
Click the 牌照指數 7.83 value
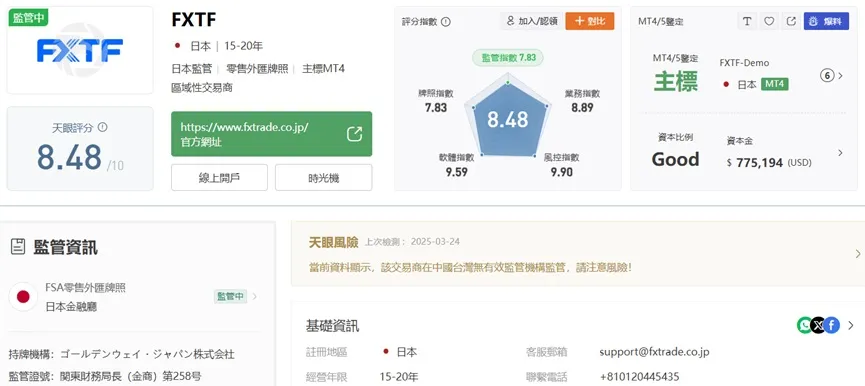point(436,108)
